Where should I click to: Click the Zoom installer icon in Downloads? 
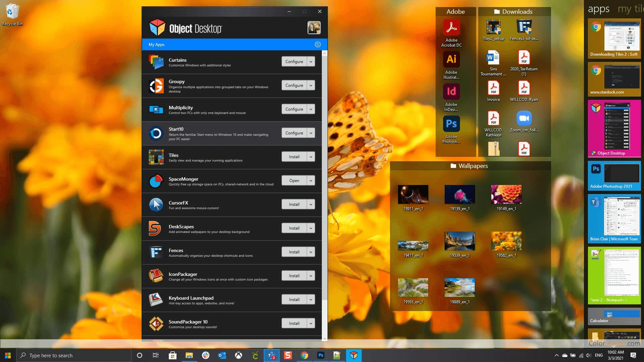(x=524, y=119)
